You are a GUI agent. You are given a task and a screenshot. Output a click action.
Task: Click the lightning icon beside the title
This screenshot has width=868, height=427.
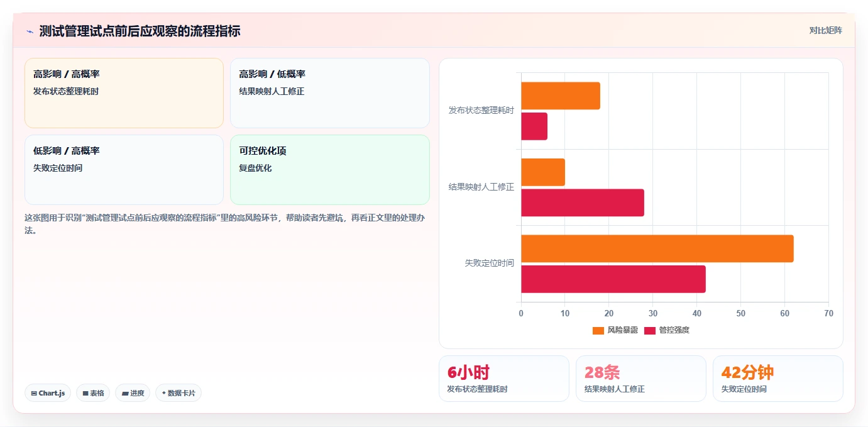(30, 31)
